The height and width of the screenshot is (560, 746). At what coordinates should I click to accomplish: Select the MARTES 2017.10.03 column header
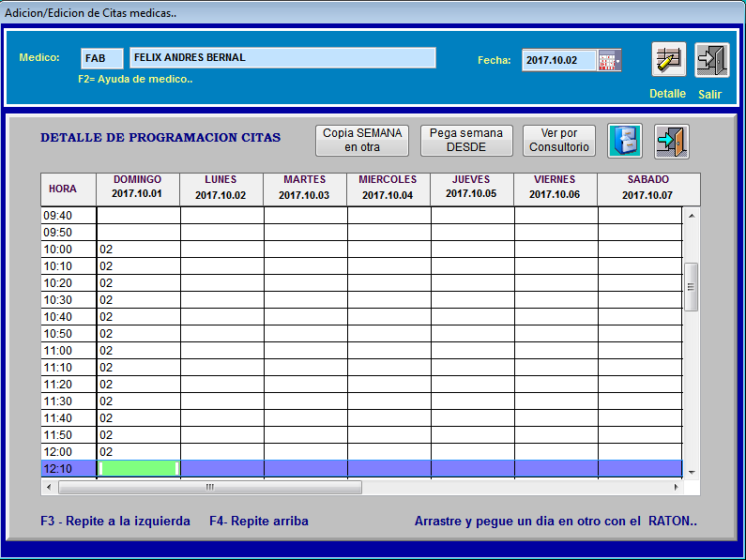click(x=305, y=189)
